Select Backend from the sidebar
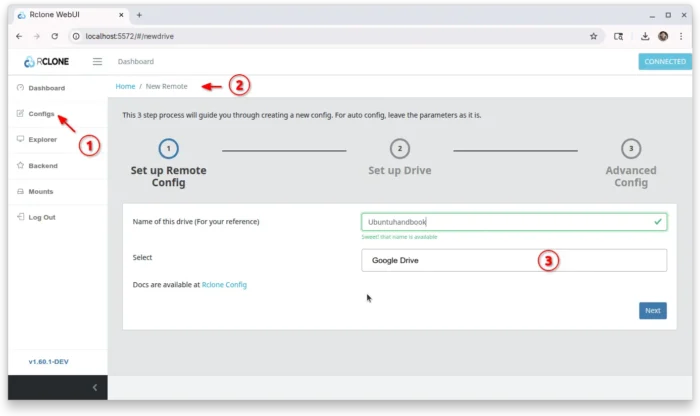The height and width of the screenshot is (416, 700). tap(42, 165)
